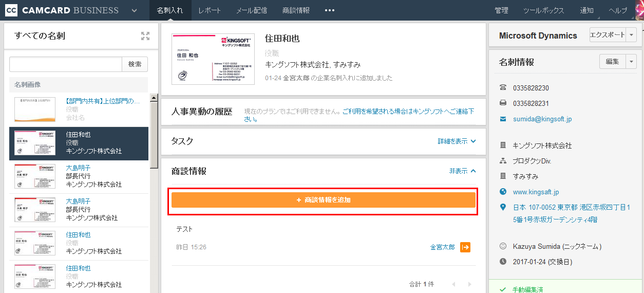The image size is (644, 293).
Task: Open the エクスポート dropdown arrow
Action: click(x=632, y=35)
